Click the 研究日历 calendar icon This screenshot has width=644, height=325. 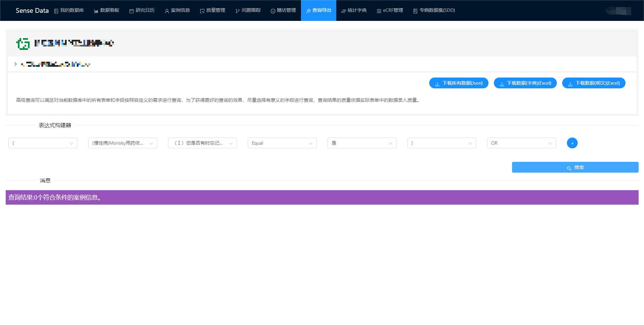[132, 11]
